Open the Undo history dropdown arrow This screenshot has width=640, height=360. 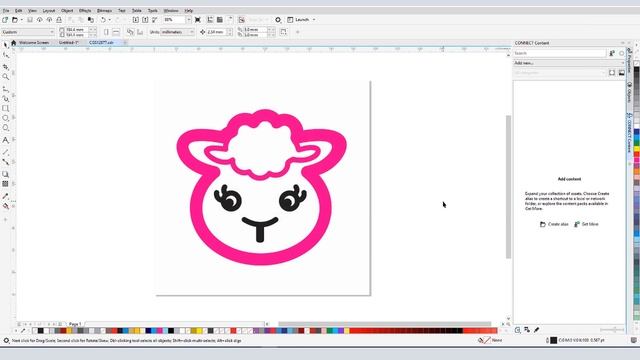(x=109, y=20)
